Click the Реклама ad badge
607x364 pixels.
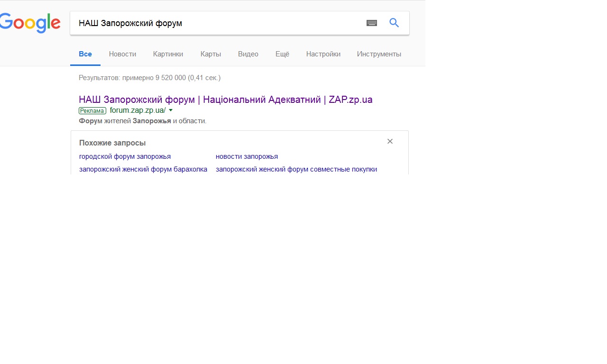(x=92, y=111)
